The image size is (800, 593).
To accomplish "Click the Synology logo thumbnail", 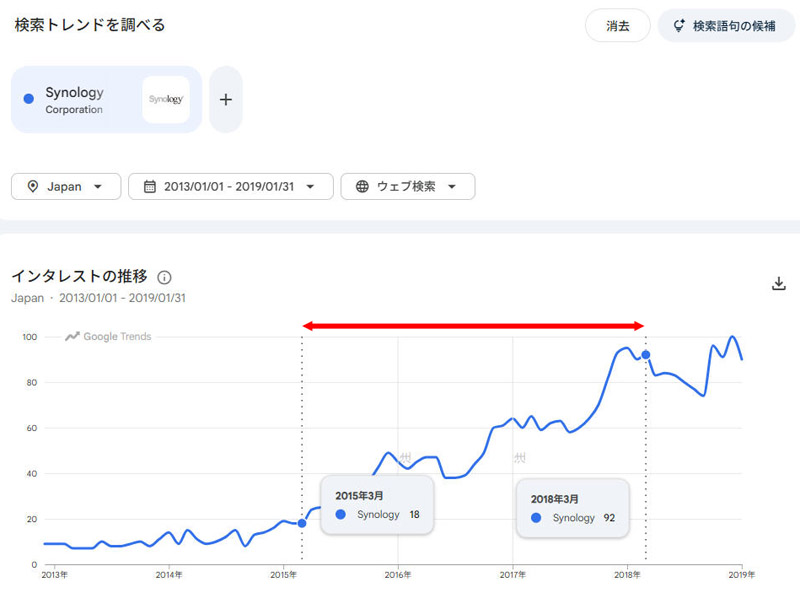I will (166, 100).
